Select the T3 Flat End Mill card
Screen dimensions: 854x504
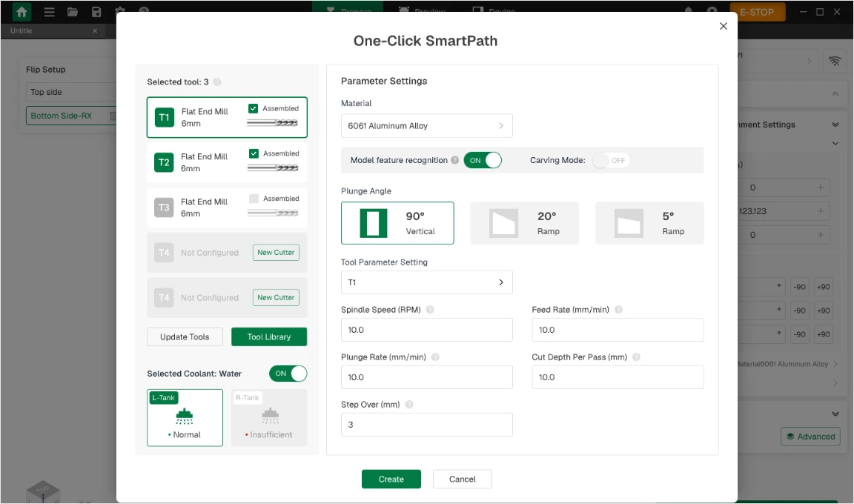click(227, 208)
